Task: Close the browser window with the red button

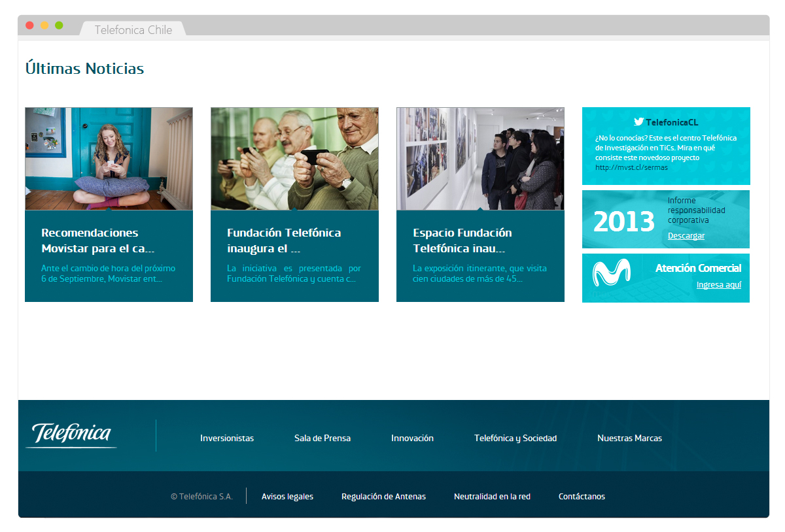Action: [x=29, y=25]
